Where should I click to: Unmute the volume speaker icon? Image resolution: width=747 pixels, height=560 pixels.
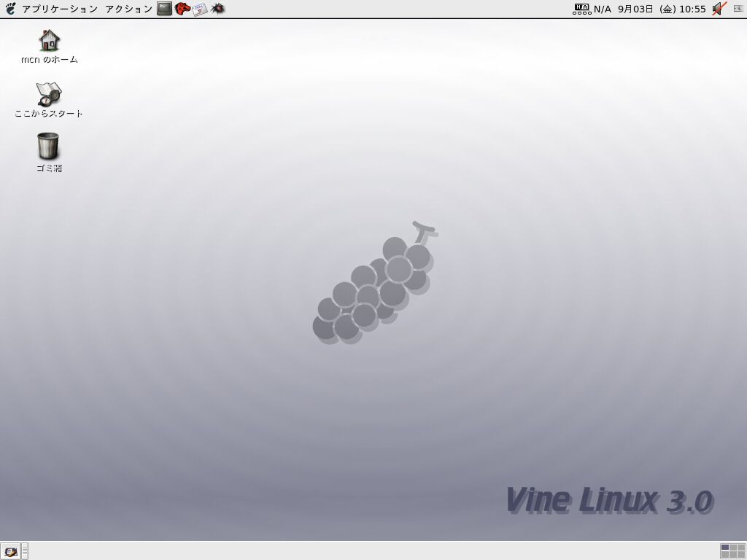point(719,9)
